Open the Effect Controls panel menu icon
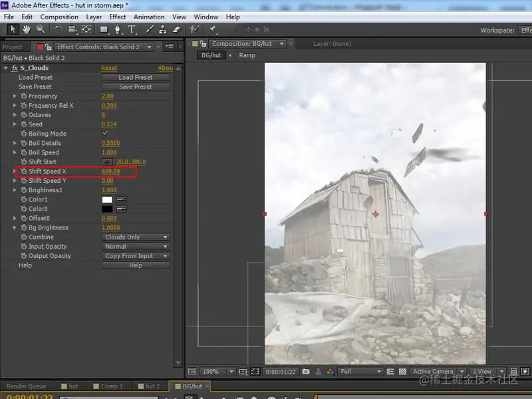This screenshot has height=399, width=532. [170, 47]
